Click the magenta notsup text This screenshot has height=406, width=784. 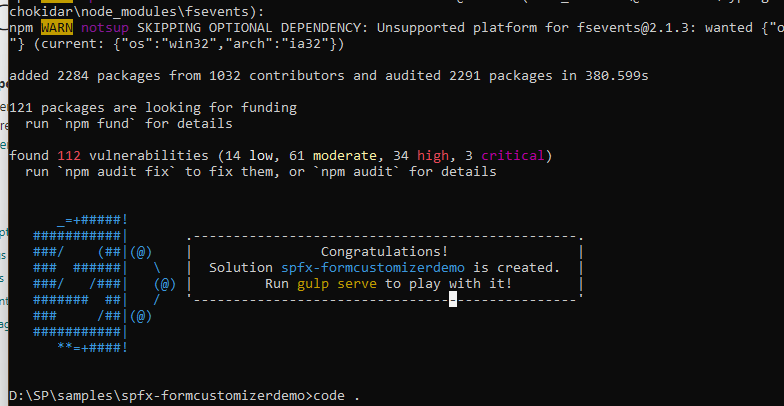[106, 28]
